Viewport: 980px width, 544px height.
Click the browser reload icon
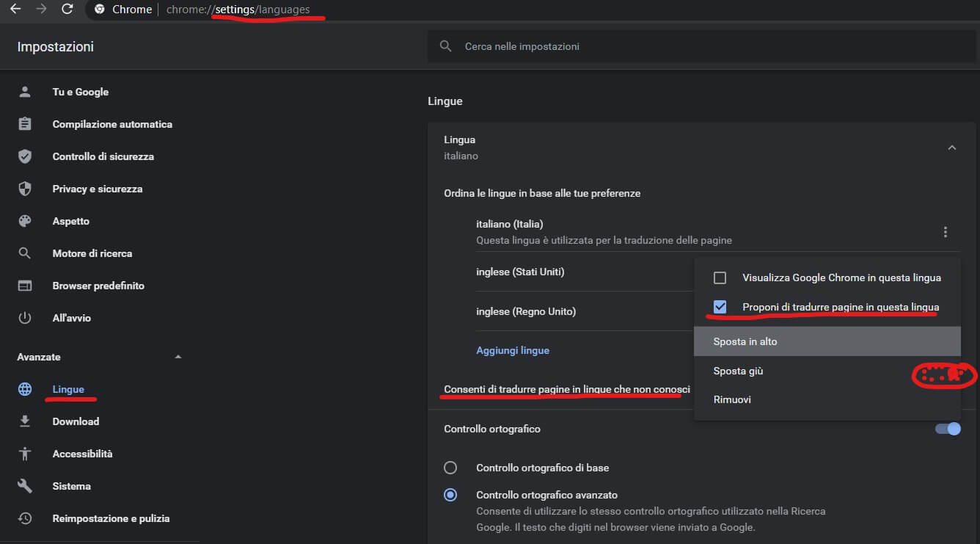[x=67, y=9]
